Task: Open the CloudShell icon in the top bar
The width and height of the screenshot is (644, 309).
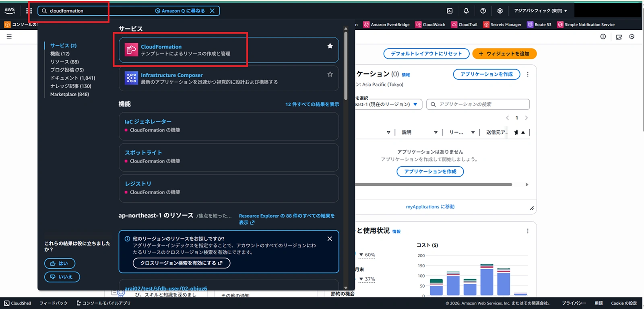Action: 450,11
